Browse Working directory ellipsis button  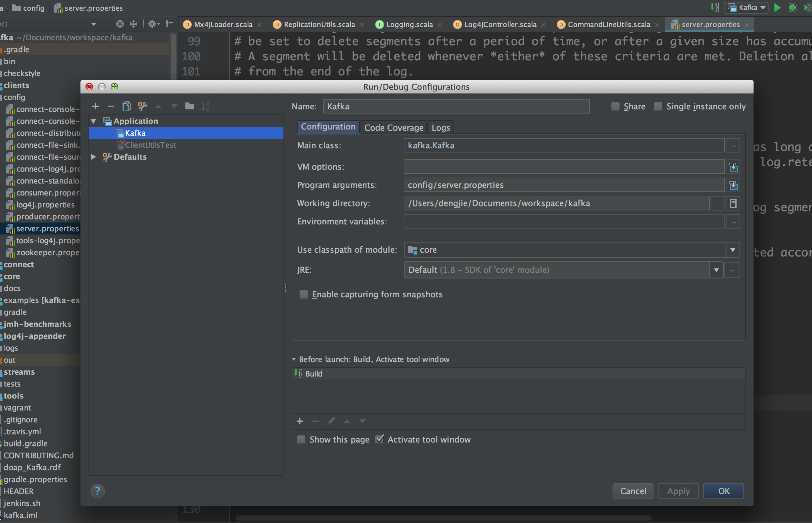coord(718,203)
